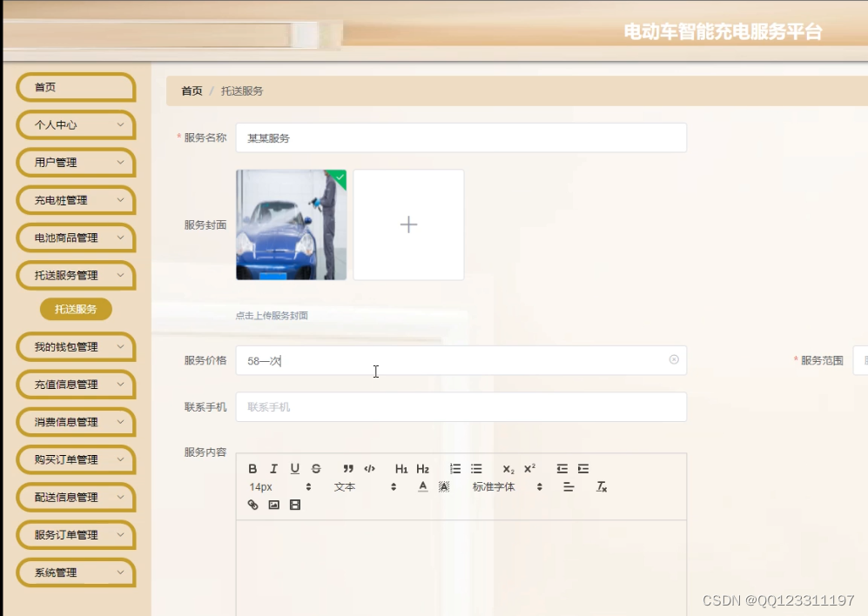
Task: Select the italic formatting icon
Action: (x=273, y=469)
